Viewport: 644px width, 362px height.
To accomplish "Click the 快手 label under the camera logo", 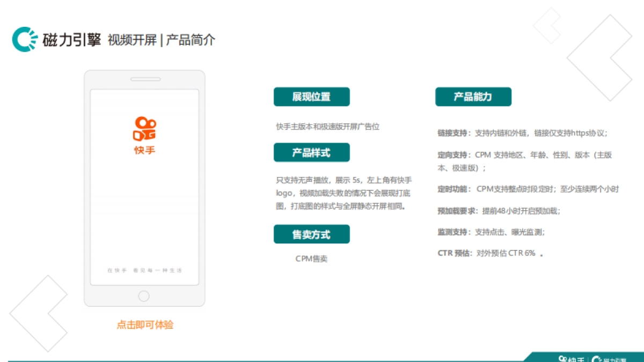I will [x=144, y=150].
